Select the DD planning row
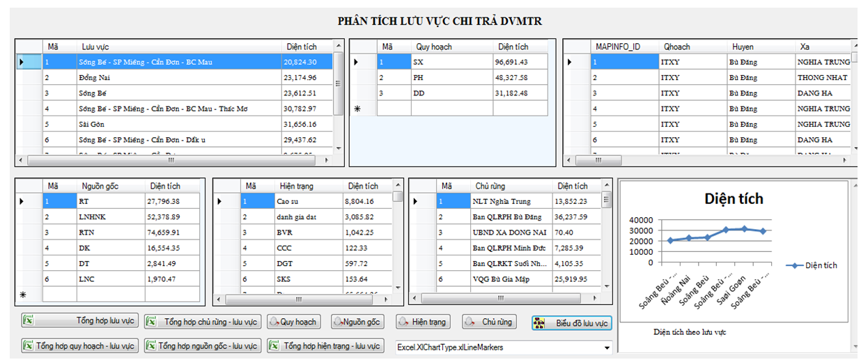Screen dimensions: 868x362 [449, 93]
